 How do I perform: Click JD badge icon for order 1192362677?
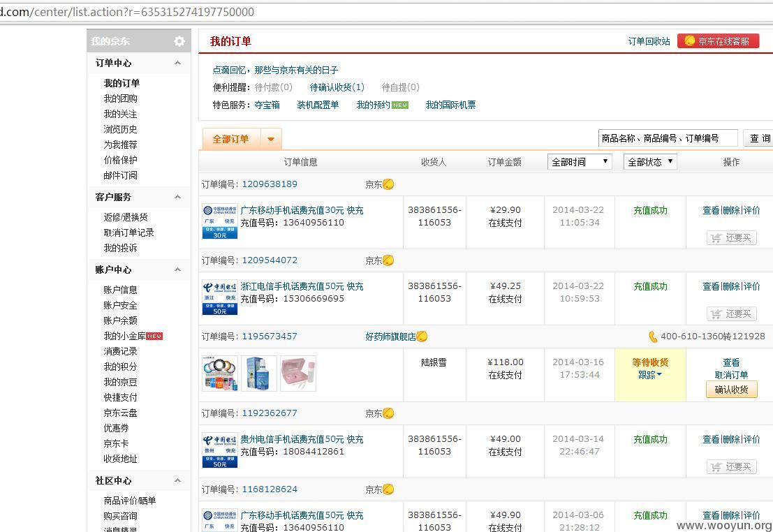388,413
